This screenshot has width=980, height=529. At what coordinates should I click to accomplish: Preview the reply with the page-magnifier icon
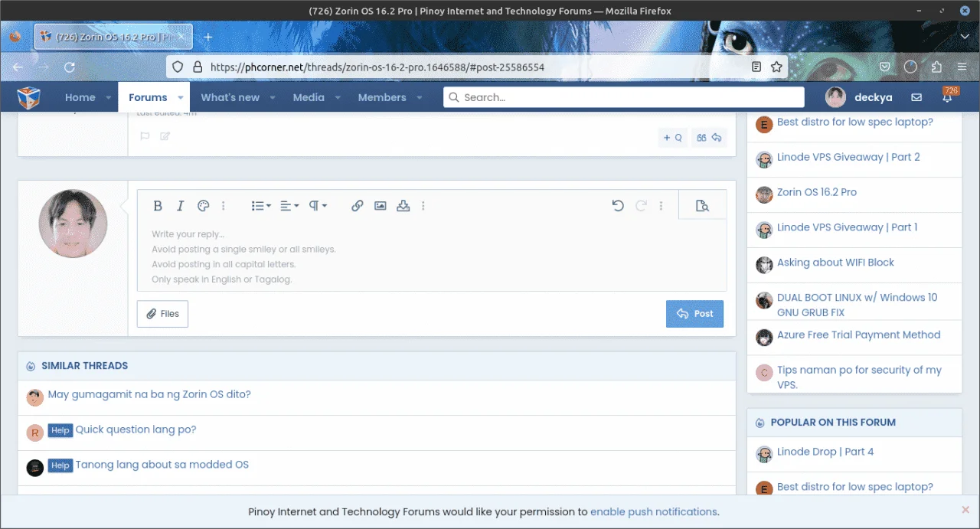pos(702,206)
